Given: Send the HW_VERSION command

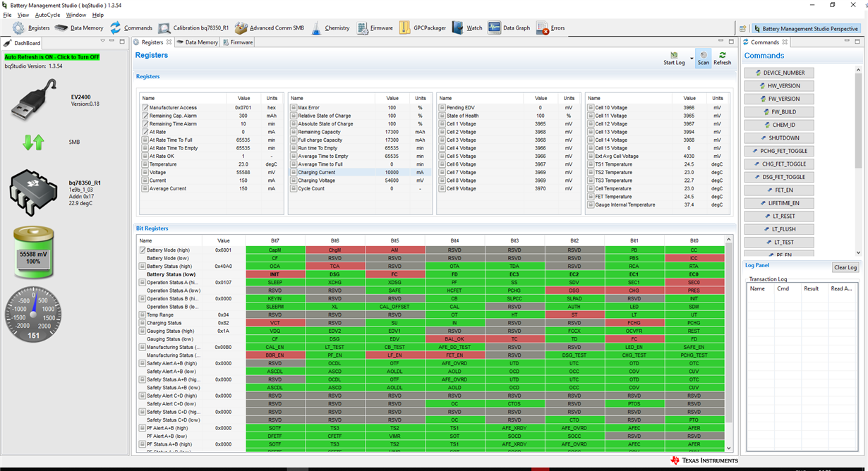Looking at the screenshot, I should click(x=778, y=86).
